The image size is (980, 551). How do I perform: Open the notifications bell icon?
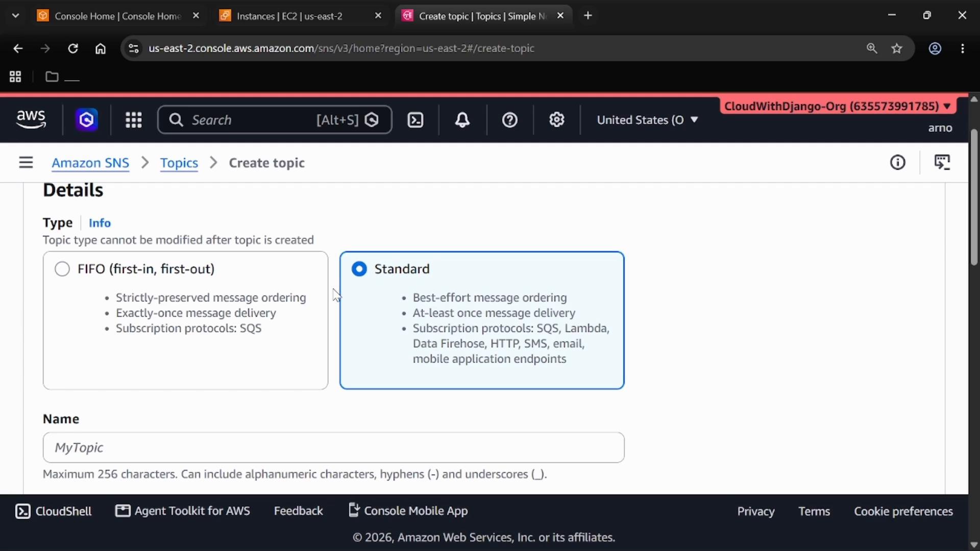point(462,120)
